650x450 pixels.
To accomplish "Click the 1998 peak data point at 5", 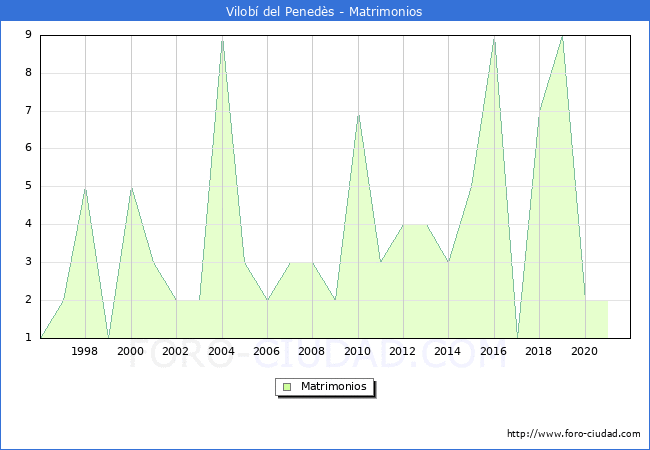I will (85, 188).
